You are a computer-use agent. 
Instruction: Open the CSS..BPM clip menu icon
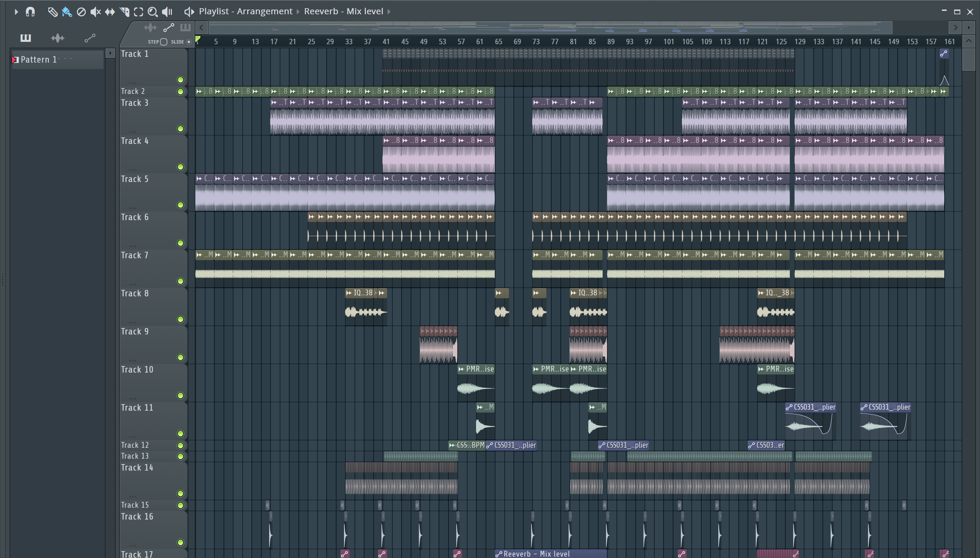(x=452, y=445)
